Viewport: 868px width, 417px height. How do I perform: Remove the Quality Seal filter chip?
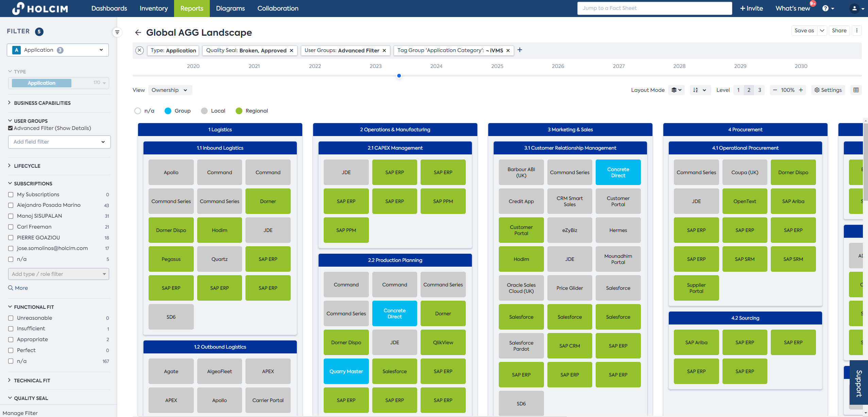(291, 51)
